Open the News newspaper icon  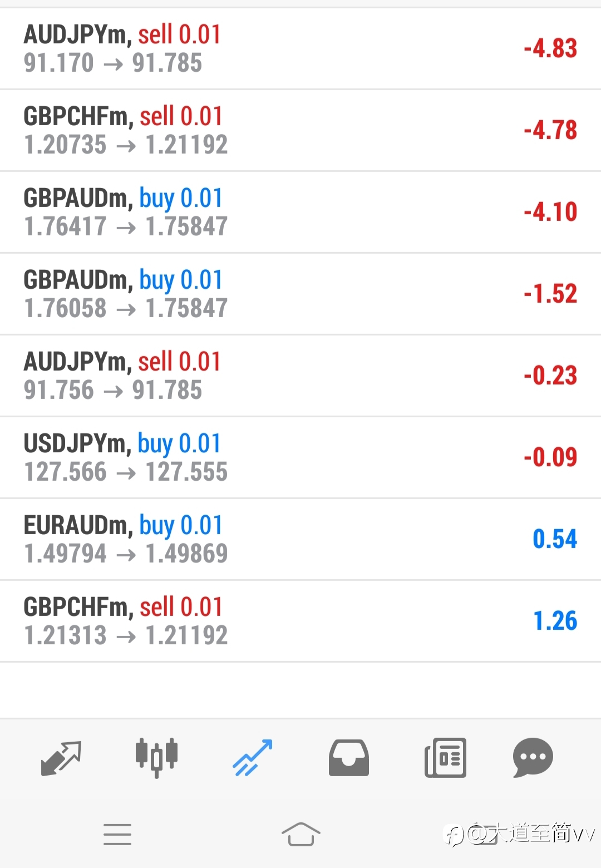click(x=445, y=758)
